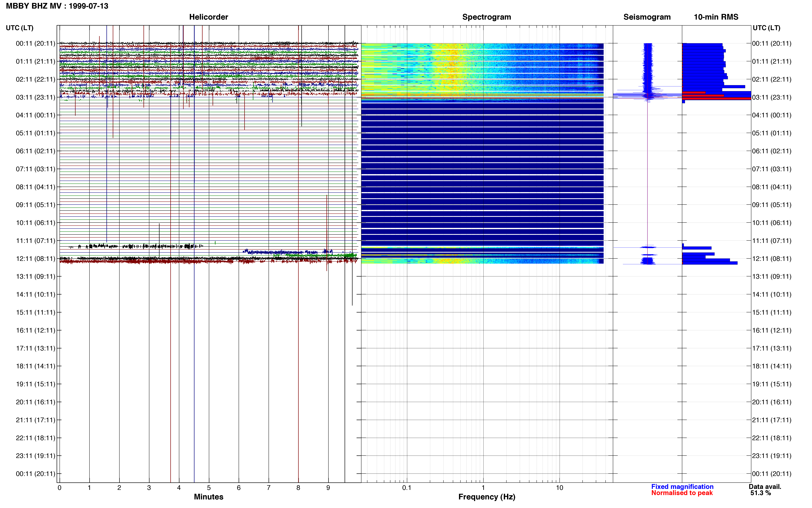Viewport: 812px width, 508px height.
Task: Click the left '22:11 (18:11)' time label
Action: (x=36, y=438)
